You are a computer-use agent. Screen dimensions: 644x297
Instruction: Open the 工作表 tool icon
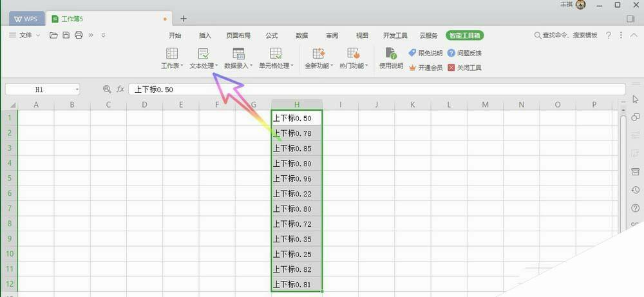click(x=172, y=53)
